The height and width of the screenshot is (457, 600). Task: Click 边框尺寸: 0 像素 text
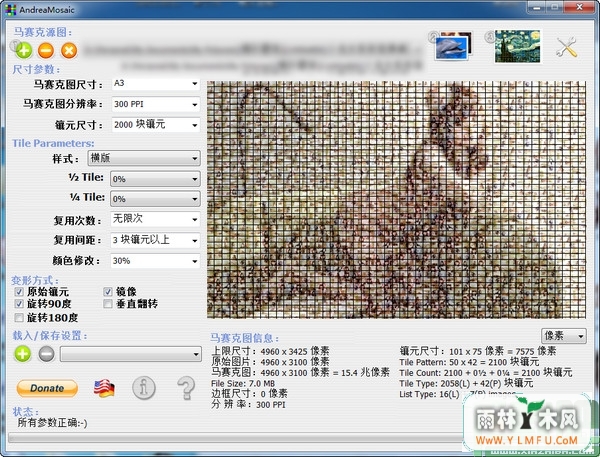(249, 393)
